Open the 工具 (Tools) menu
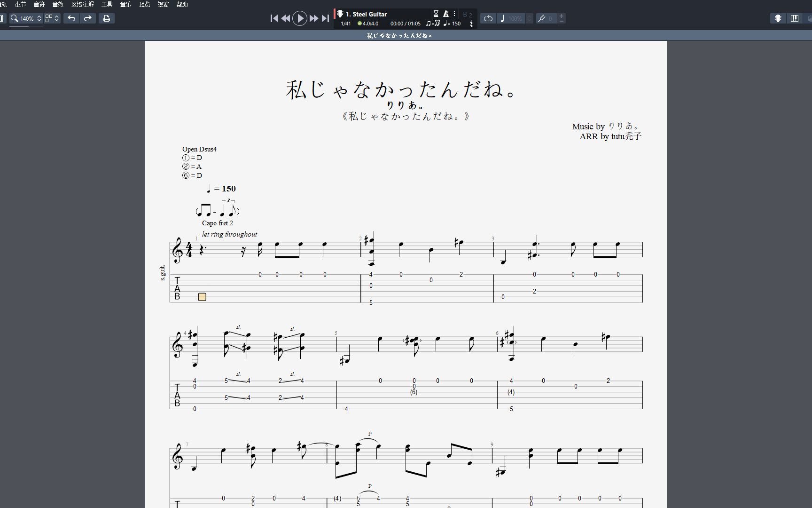This screenshot has width=812, height=508. [x=107, y=4]
